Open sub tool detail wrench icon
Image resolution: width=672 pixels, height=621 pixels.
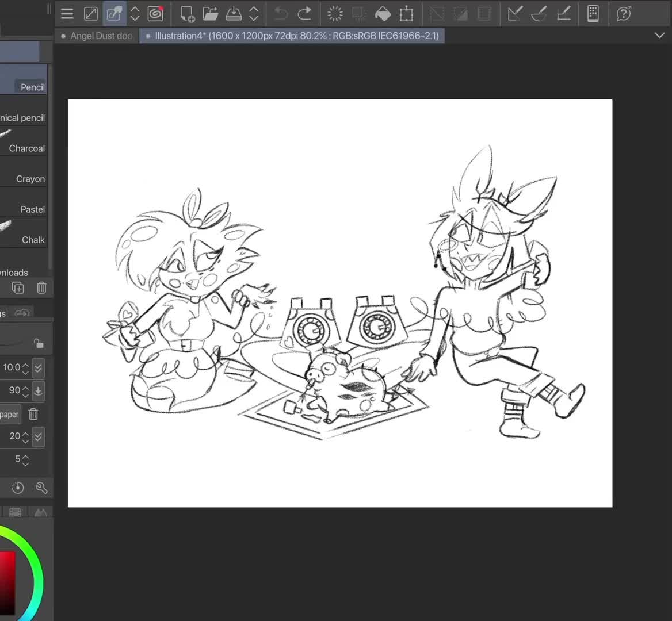tap(41, 488)
